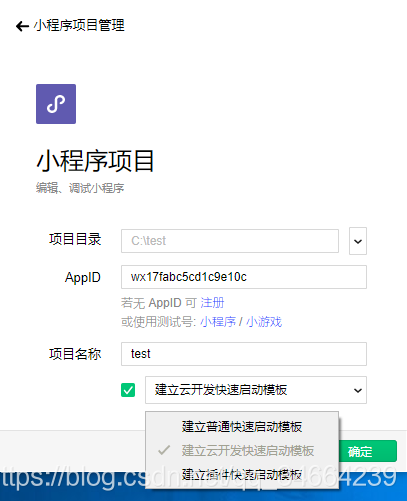Open the template type dropdown

(x=256, y=390)
